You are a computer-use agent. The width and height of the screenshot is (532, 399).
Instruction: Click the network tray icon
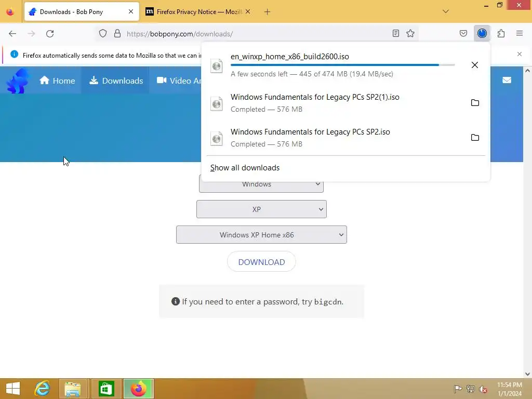[471, 389]
